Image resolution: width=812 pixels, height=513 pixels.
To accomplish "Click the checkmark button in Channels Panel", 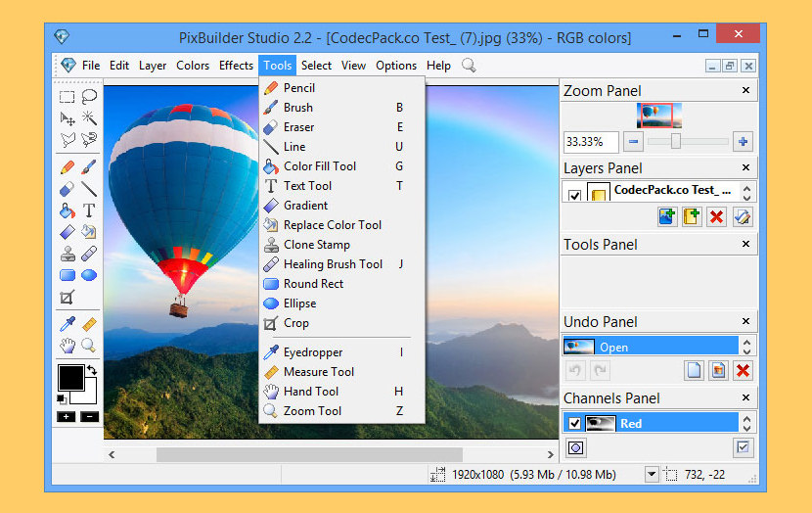I will (x=743, y=447).
